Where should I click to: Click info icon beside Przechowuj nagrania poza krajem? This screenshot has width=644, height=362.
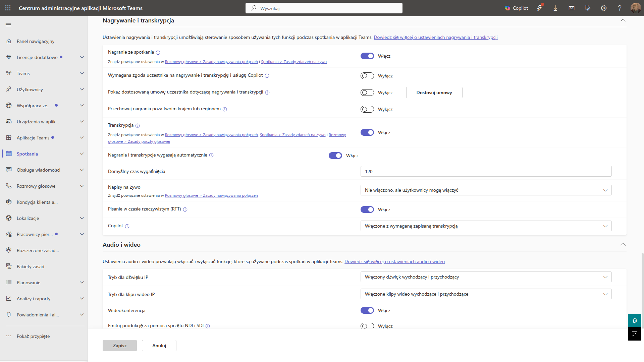225,109
